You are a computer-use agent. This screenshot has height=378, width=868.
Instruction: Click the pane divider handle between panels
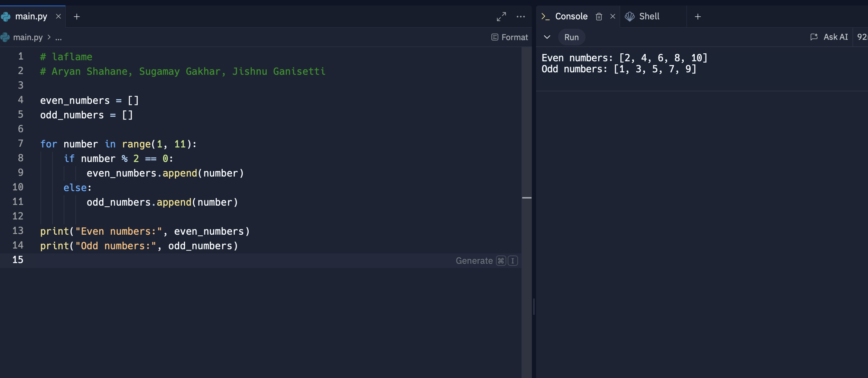tap(534, 306)
